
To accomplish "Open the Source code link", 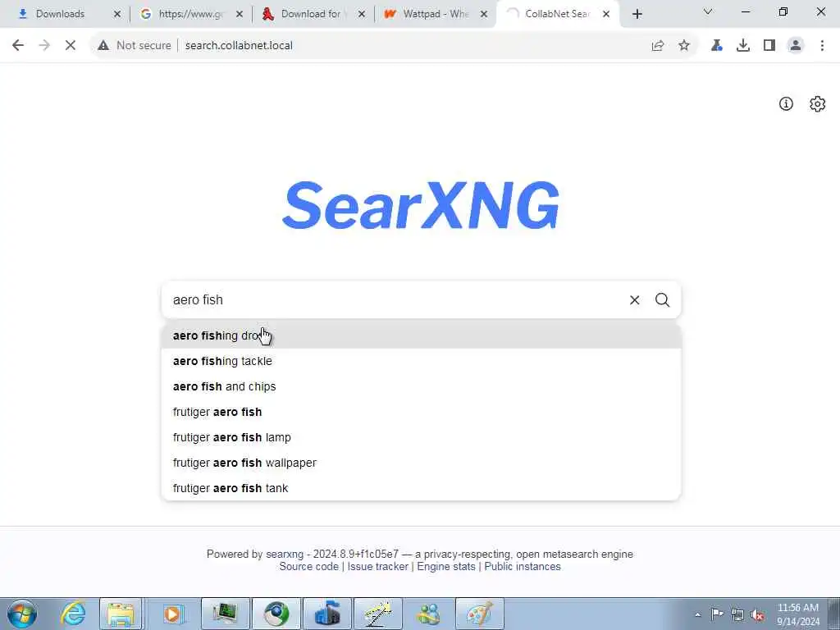I will point(308,567).
